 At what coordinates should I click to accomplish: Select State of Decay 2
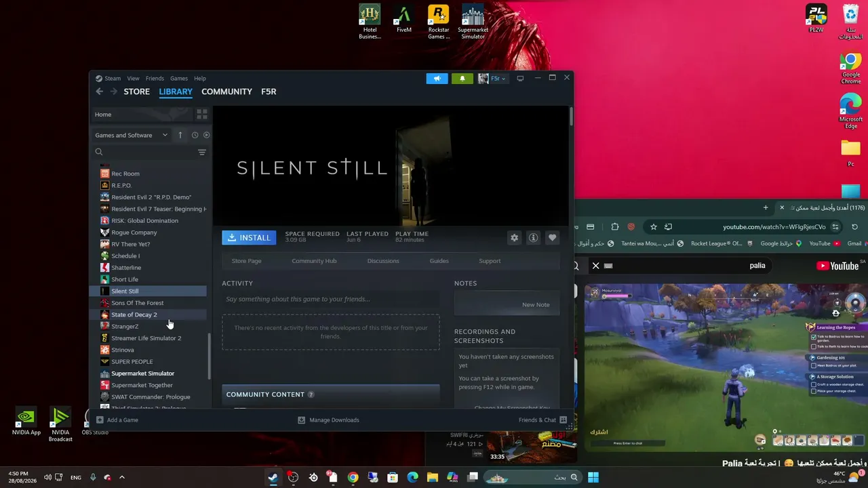(153, 314)
